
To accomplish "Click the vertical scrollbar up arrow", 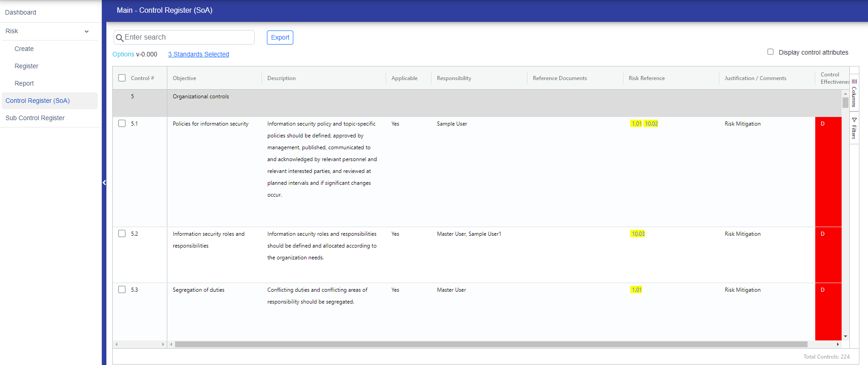I will click(845, 94).
